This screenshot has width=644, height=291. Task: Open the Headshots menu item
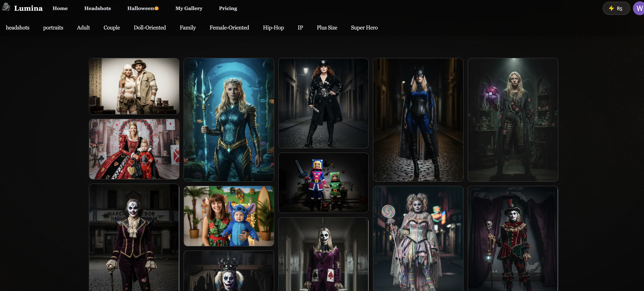(97, 8)
